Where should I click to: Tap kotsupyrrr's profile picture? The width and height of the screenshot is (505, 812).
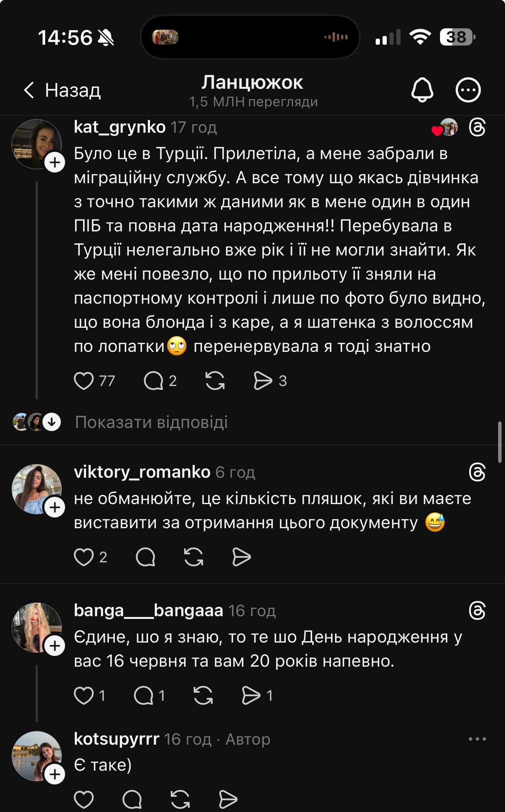tap(36, 756)
